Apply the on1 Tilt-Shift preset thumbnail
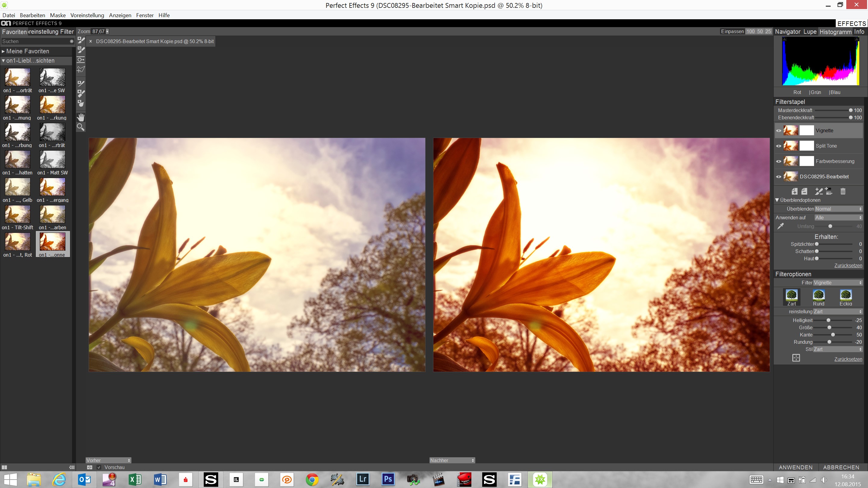868x488 pixels. (17, 214)
